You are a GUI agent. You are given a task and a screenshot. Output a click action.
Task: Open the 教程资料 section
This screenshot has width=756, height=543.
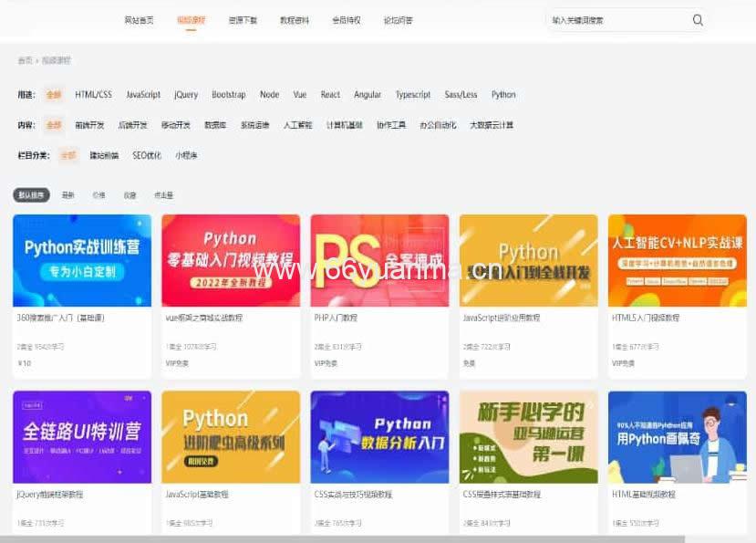click(x=293, y=18)
